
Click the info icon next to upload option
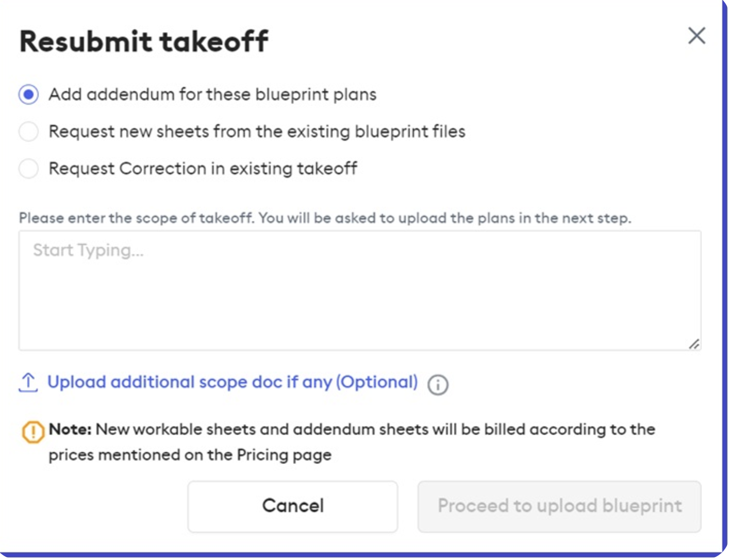coord(437,384)
